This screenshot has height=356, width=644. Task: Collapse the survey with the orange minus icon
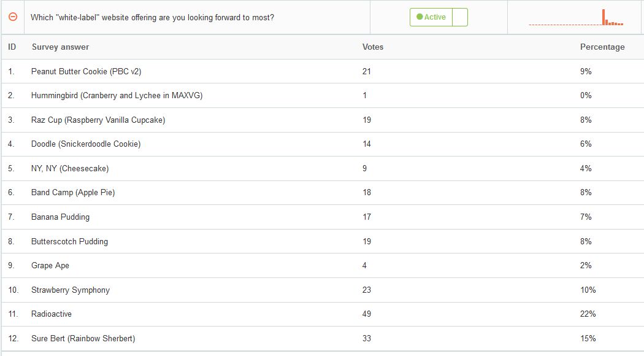pos(13,17)
